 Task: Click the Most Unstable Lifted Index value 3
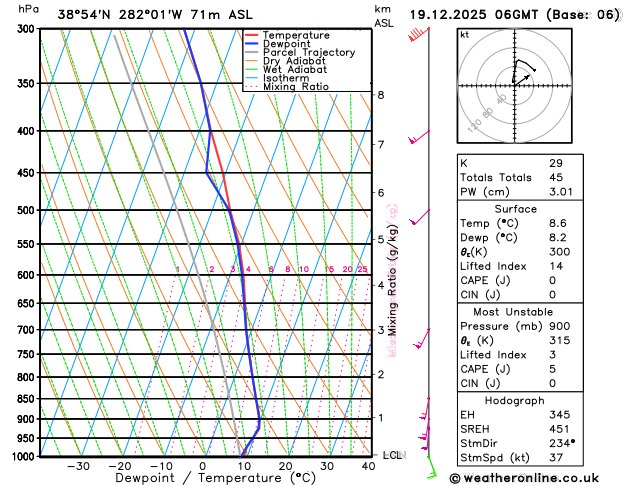tap(552, 354)
